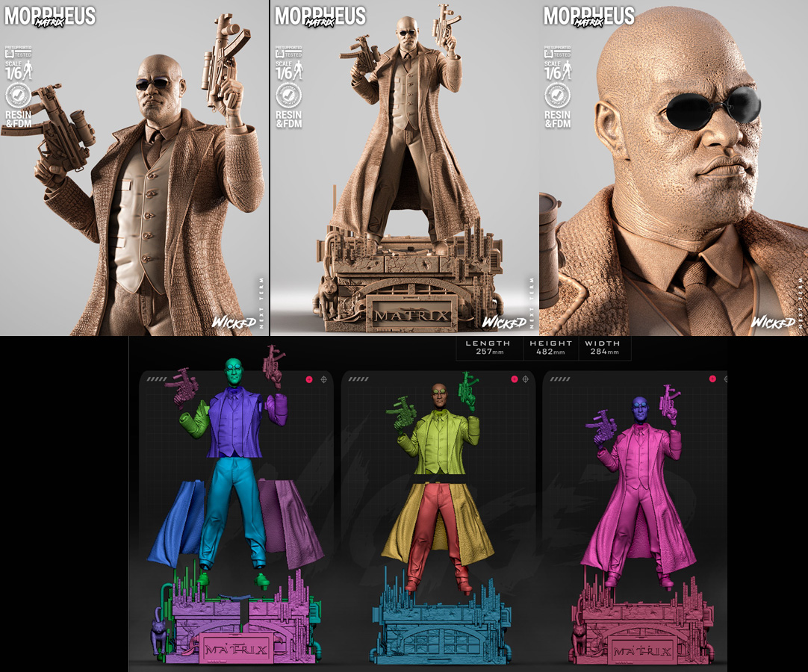Click the Wicked logo on the full-figure render

[503, 322]
